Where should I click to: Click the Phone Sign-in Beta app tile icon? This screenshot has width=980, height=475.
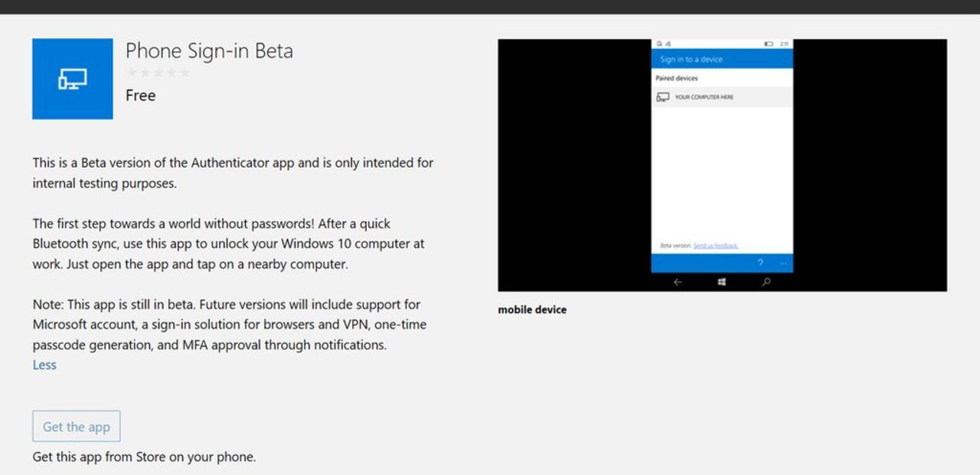72,78
